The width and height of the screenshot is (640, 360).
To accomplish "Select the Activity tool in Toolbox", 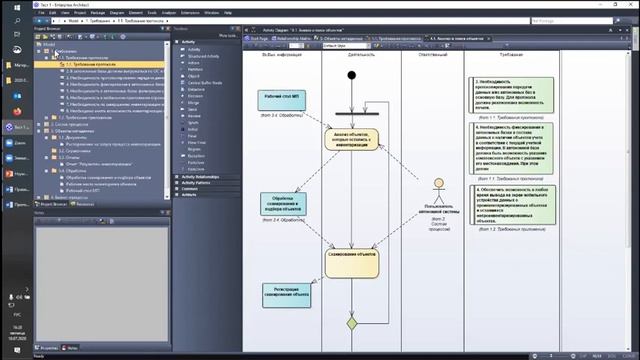I will (x=194, y=49).
